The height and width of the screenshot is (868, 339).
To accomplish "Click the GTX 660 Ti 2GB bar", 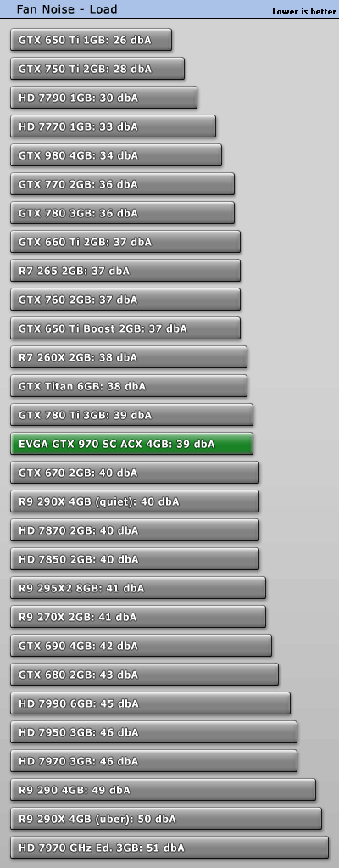I will point(125,241).
